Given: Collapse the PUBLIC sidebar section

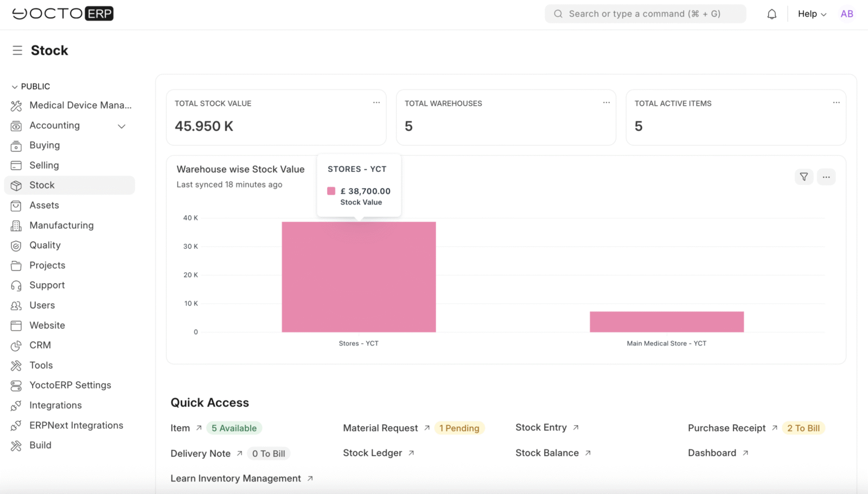Looking at the screenshot, I should click(30, 87).
